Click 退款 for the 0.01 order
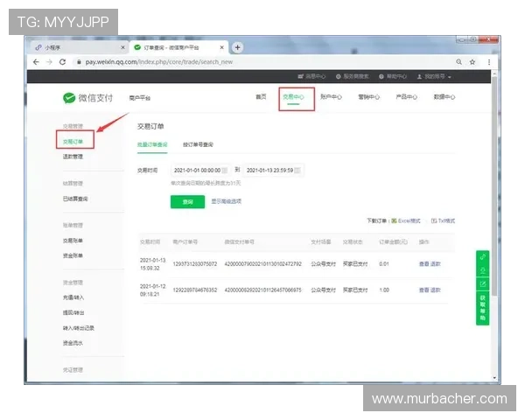Image resolution: width=525 pixels, height=420 pixels. [x=436, y=264]
